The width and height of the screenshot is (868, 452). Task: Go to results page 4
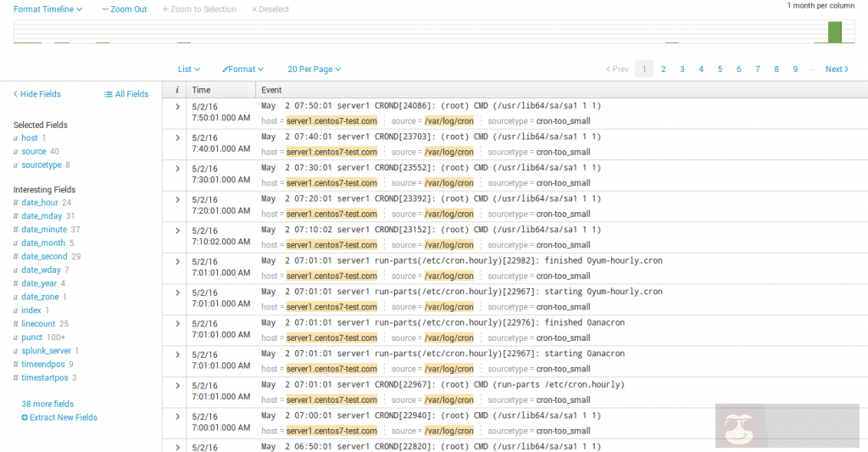coord(701,70)
